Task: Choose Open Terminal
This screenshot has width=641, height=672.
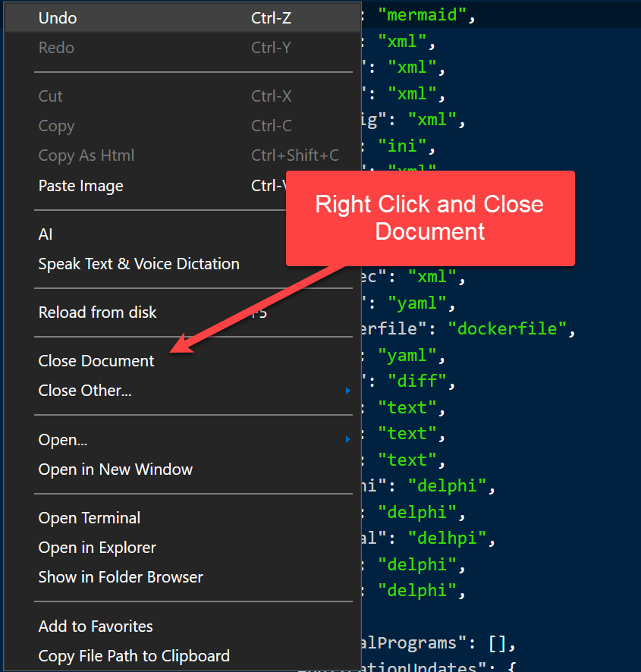Action: tap(182, 518)
